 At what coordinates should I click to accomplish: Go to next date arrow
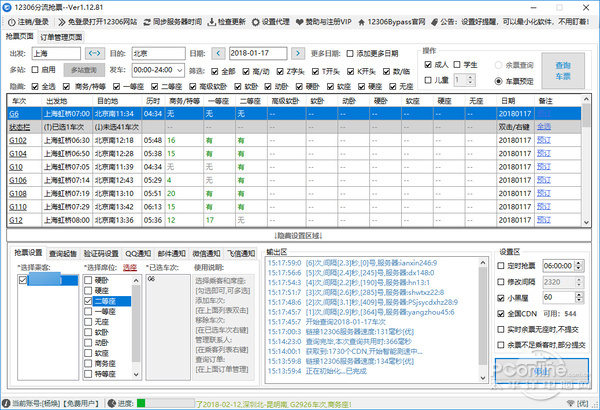[x=298, y=53]
